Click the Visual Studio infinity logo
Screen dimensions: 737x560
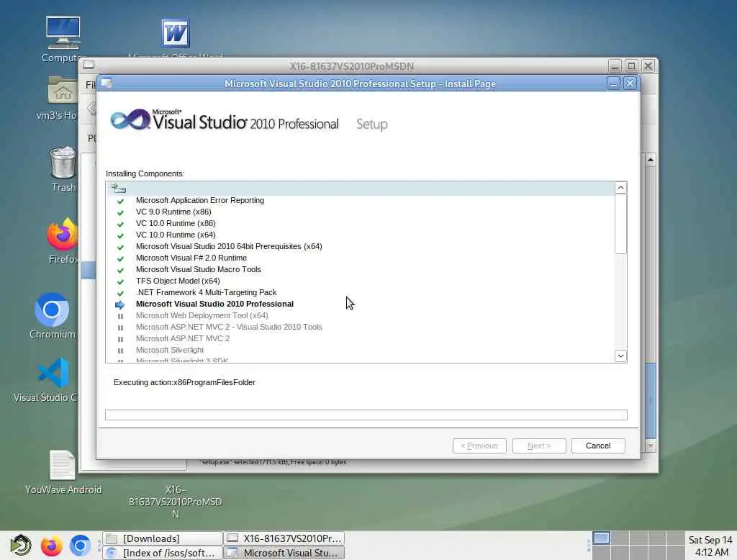[130, 119]
